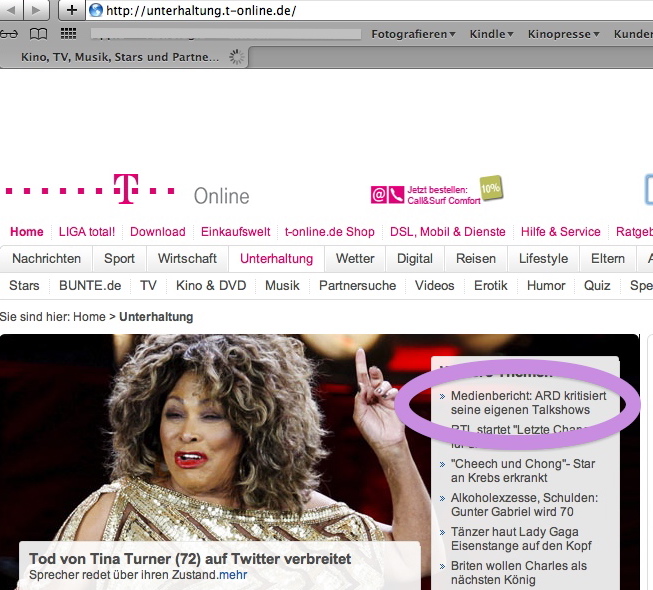Switch to Digital tab
The width and height of the screenshot is (653, 590).
[x=415, y=259]
